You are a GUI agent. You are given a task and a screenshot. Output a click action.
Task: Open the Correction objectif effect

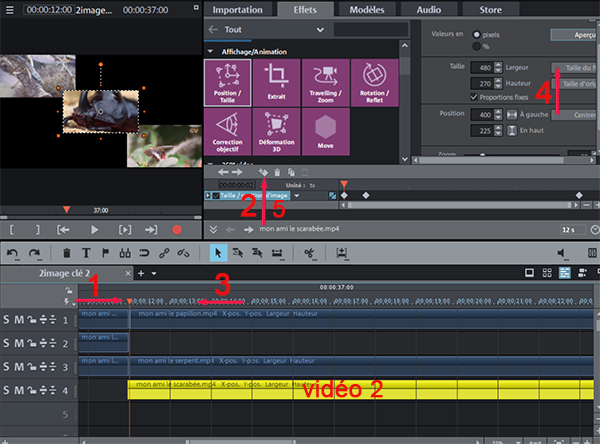pyautogui.click(x=226, y=132)
